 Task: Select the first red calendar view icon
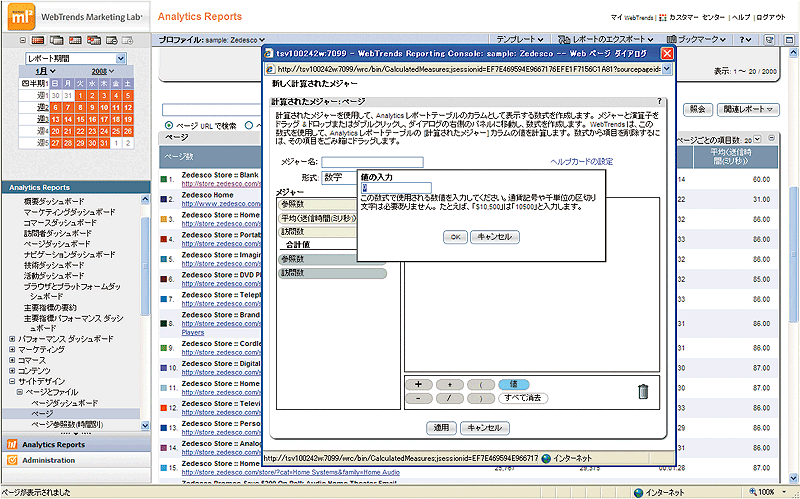37,40
